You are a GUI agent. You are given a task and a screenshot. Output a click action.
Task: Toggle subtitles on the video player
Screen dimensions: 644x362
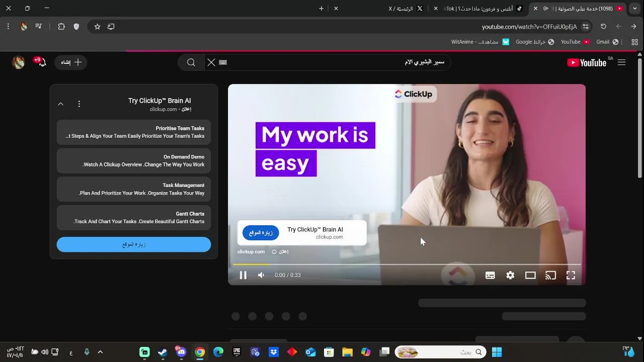point(490,275)
